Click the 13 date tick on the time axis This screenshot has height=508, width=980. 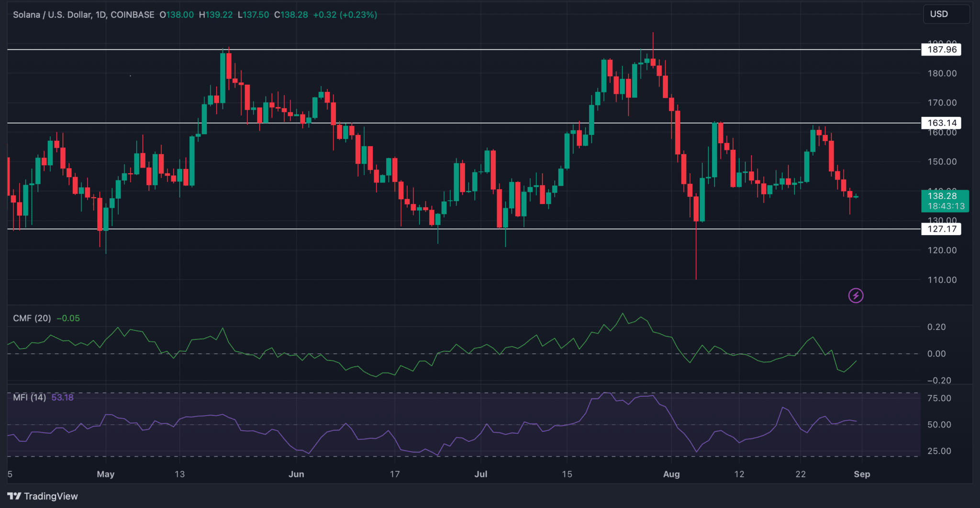[179, 474]
